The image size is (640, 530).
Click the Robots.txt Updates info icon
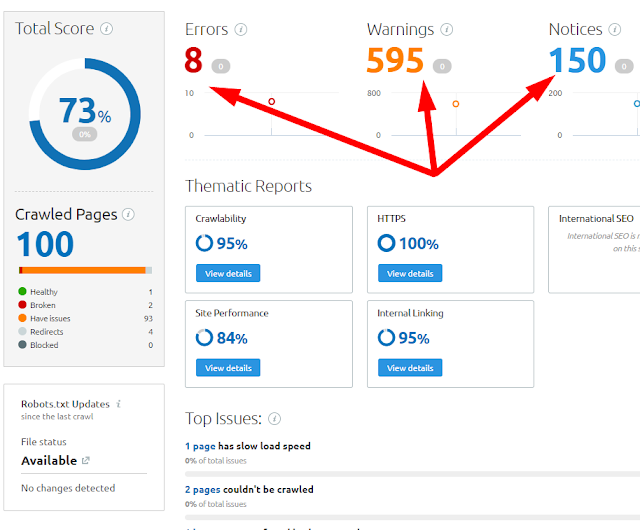click(119, 404)
